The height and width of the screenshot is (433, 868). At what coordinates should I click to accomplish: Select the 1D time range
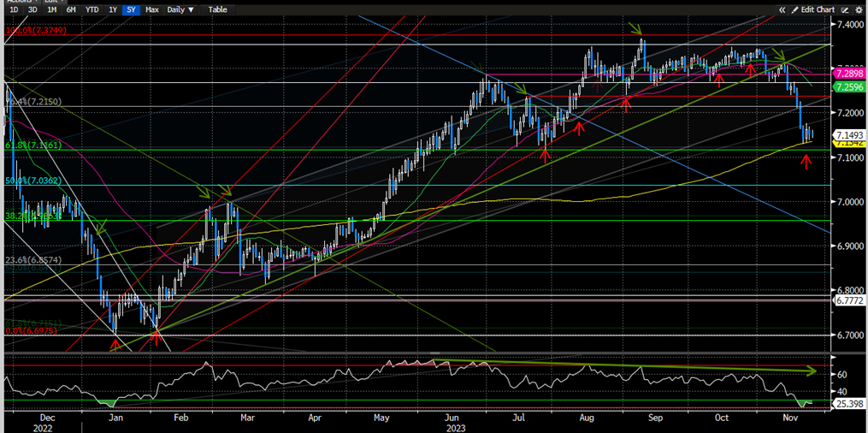pyautogui.click(x=15, y=9)
